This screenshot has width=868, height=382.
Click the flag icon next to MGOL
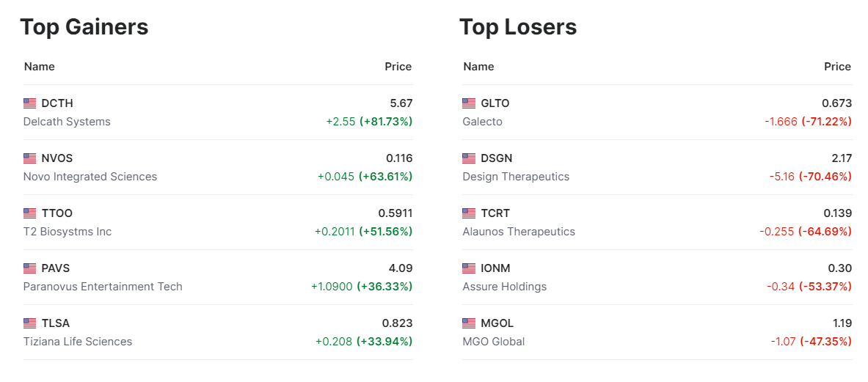tap(469, 323)
